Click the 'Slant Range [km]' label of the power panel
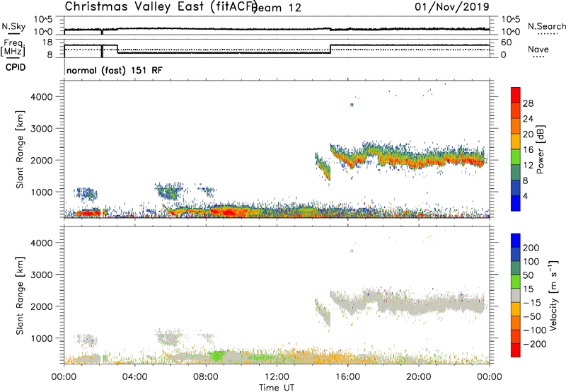The image size is (566, 392). coord(20,149)
